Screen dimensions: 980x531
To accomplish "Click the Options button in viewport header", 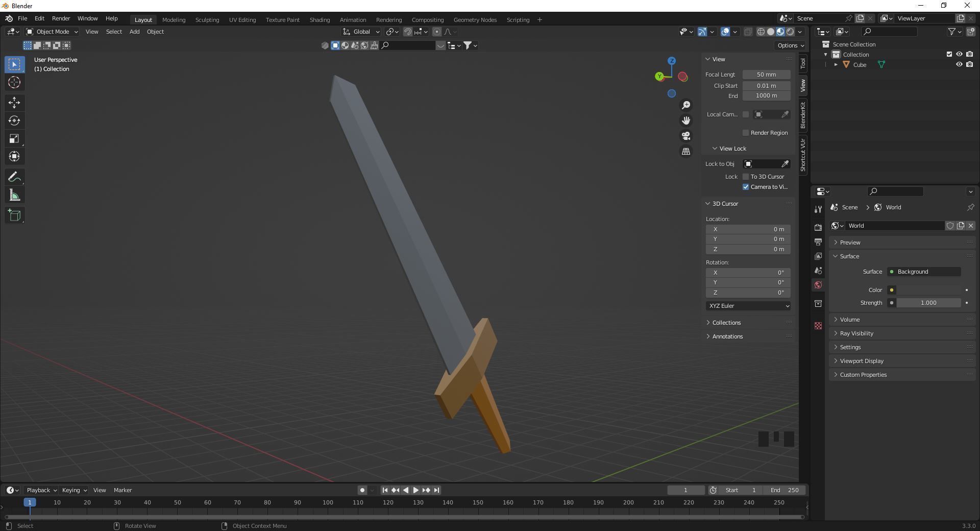I will (789, 45).
